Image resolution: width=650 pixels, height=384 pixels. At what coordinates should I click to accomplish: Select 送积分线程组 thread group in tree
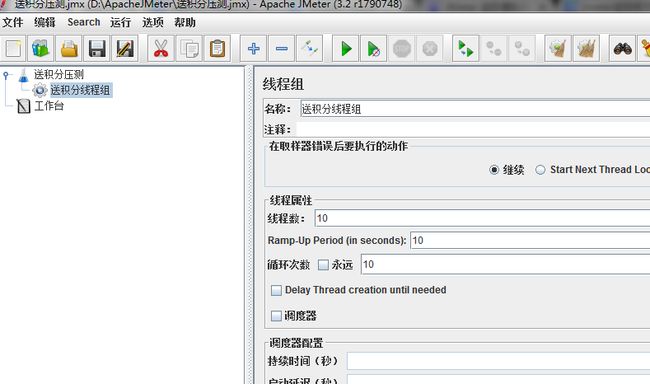[x=80, y=90]
